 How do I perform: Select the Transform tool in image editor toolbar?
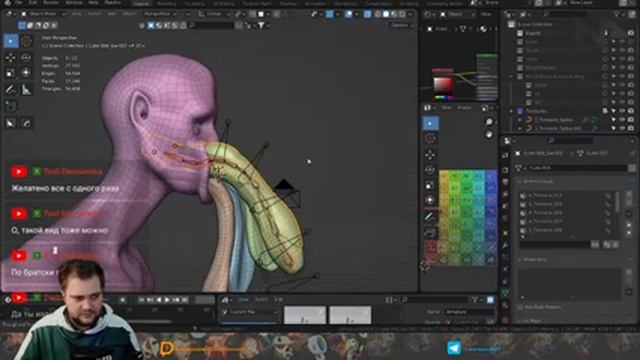pyautogui.click(x=430, y=200)
